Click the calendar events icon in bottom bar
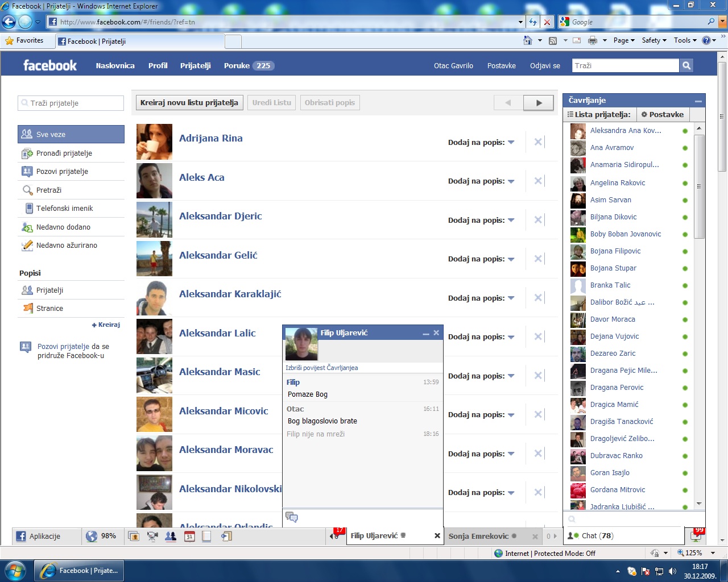Image resolution: width=728 pixels, height=582 pixels. click(189, 536)
